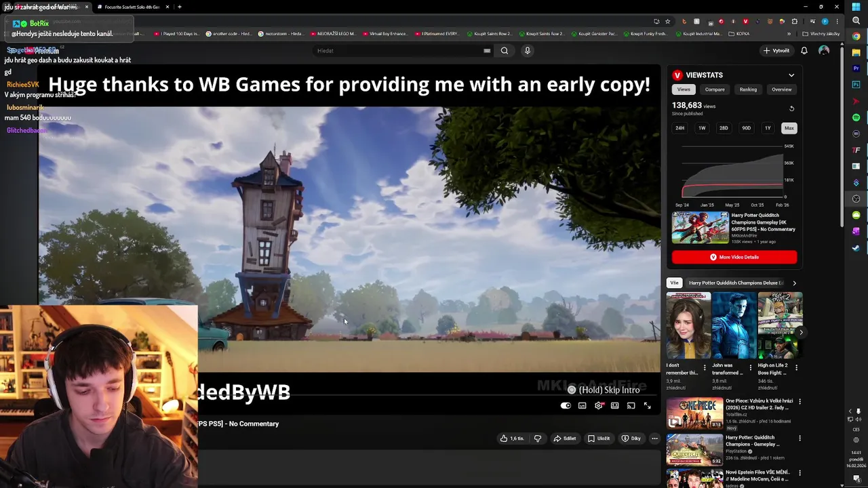Select the 24H time range
Screen dimensions: 868x488
click(679, 128)
